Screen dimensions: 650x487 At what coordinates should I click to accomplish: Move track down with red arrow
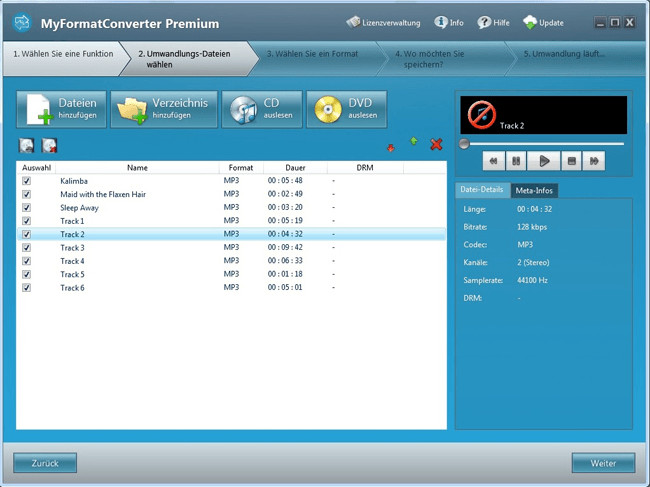[392, 146]
